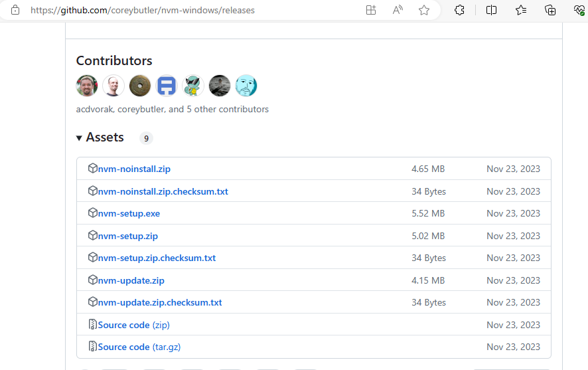Click the package icon beside nvm-noinstall.zip.checksum.txt

[x=93, y=191]
